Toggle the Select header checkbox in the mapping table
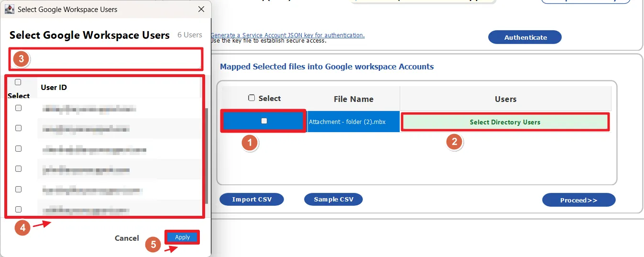The height and width of the screenshot is (257, 644). 251,98
